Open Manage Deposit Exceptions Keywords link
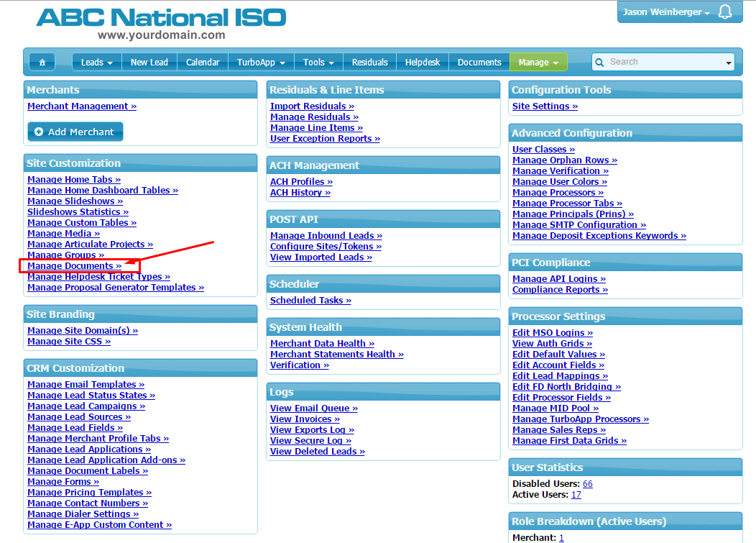Image resolution: width=756 pixels, height=543 pixels. 599,236
